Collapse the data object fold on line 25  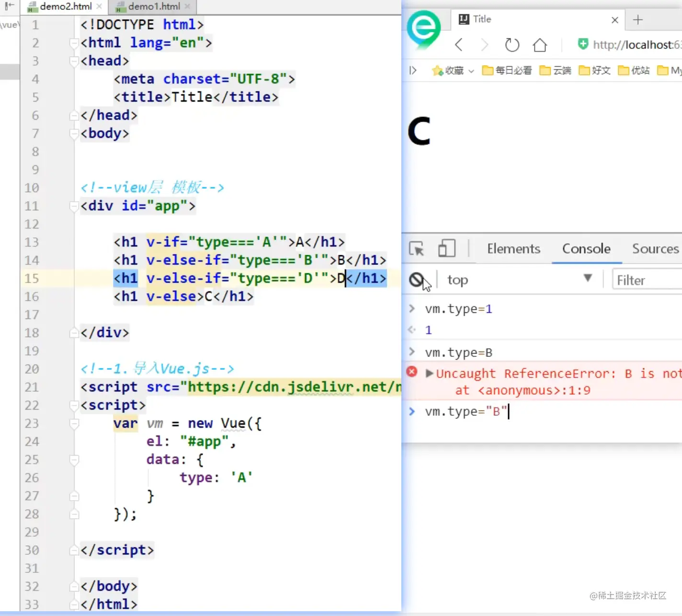(74, 460)
